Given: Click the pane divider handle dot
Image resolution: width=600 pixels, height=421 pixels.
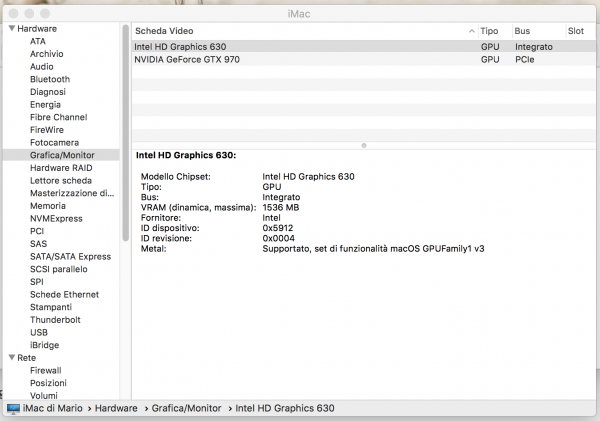Looking at the screenshot, I should click(x=363, y=145).
